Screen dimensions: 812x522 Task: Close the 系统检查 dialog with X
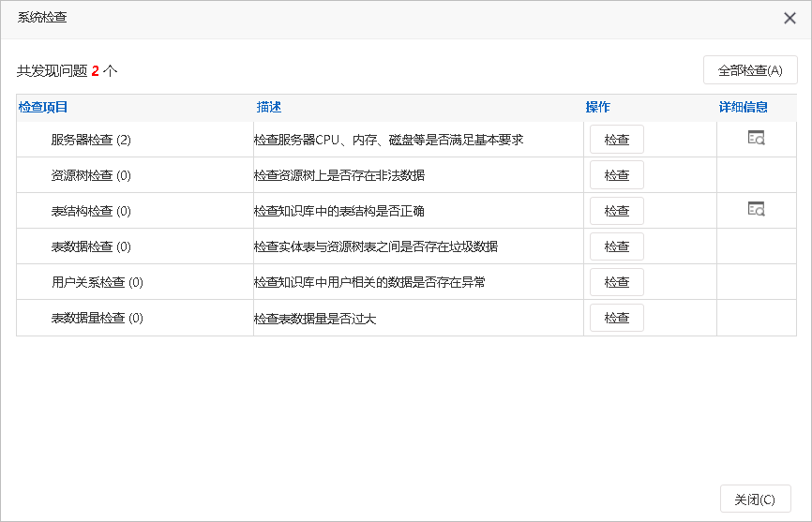click(x=789, y=18)
